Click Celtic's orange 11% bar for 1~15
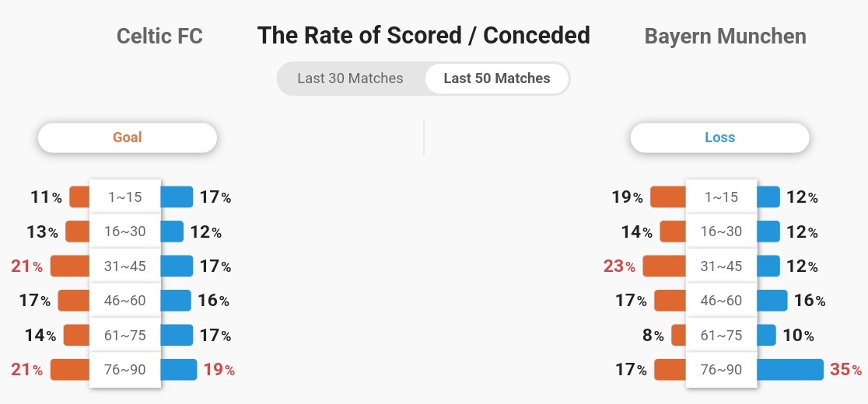 pyautogui.click(x=79, y=197)
